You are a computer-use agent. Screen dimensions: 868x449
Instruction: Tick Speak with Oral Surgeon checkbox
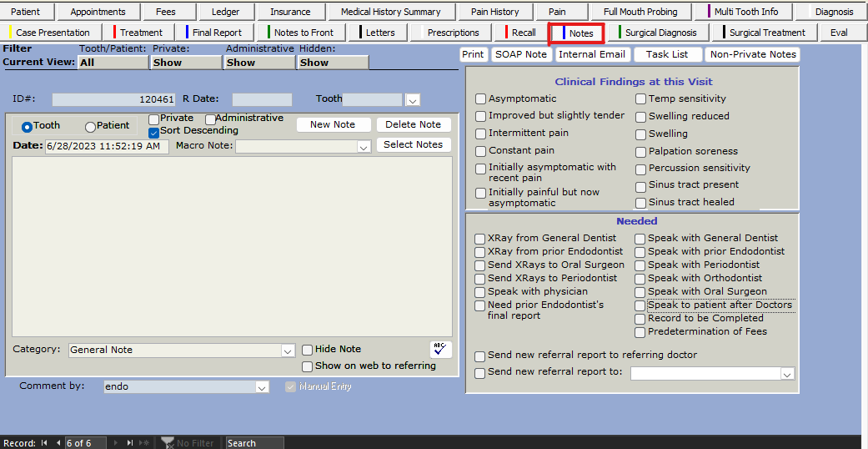pos(640,292)
